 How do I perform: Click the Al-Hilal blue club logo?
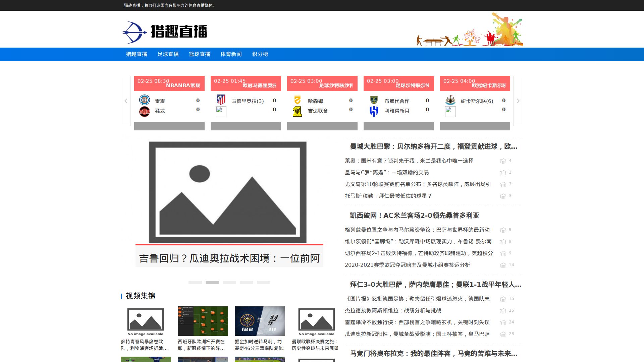click(x=374, y=112)
